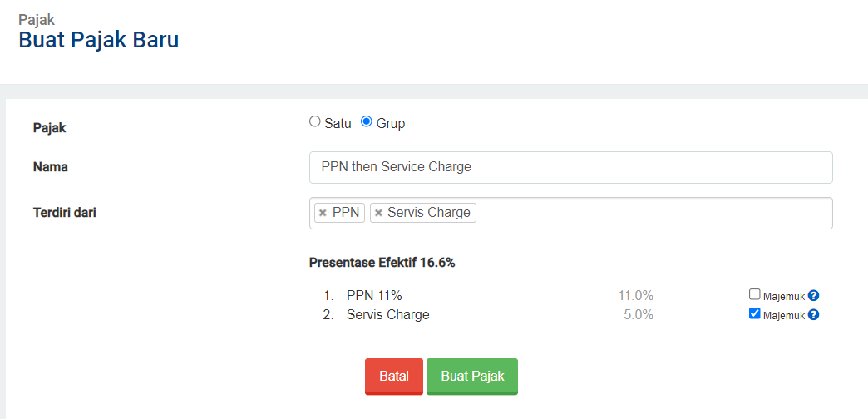Click the Nama text field
Image resolution: width=868 pixels, height=419 pixels.
click(570, 167)
